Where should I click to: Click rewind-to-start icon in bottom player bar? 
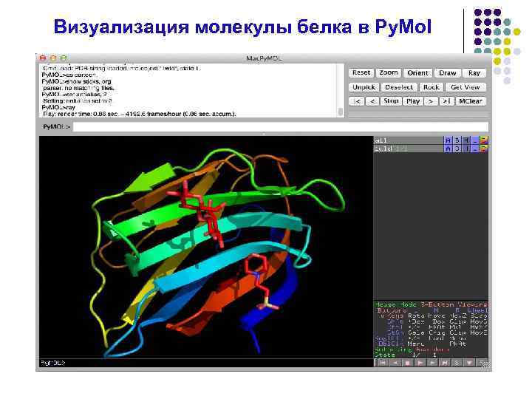point(383,363)
